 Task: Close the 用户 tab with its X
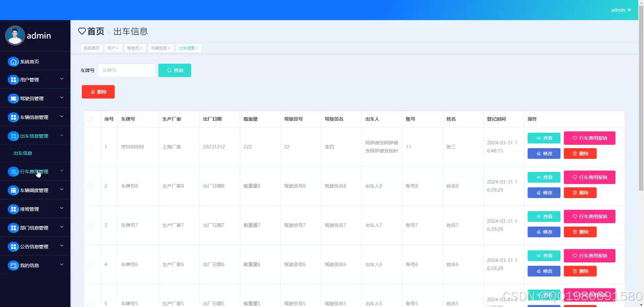[x=117, y=48]
